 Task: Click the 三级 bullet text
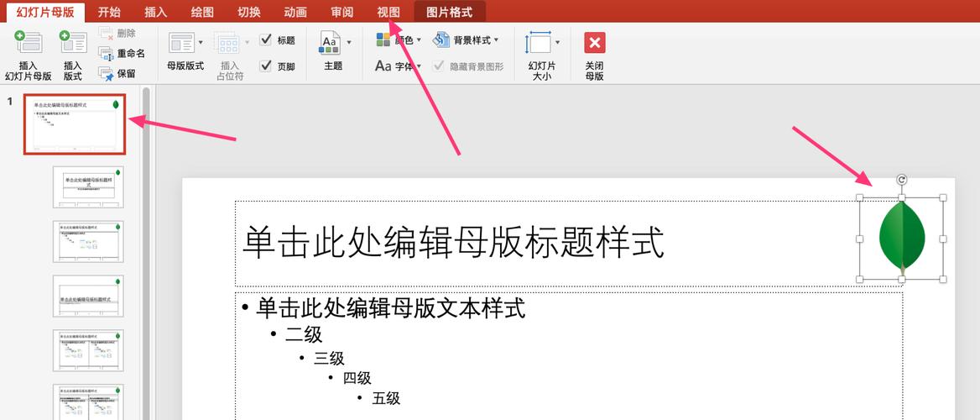pos(330,358)
